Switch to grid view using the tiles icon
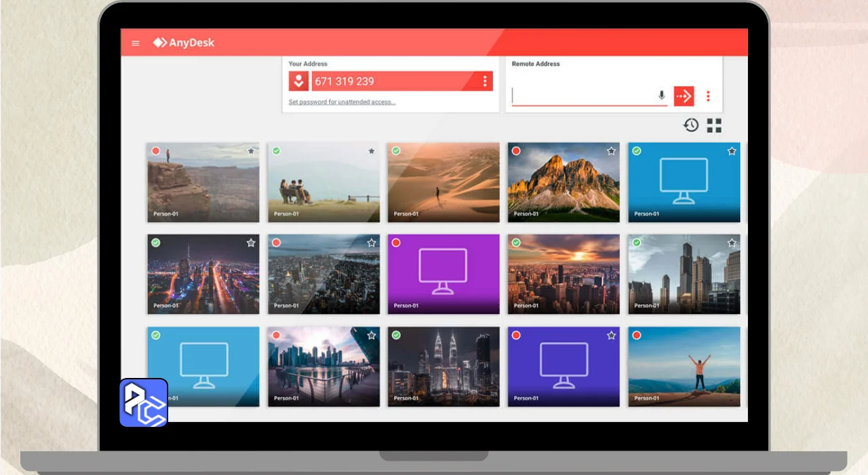868x475 pixels. pos(714,126)
